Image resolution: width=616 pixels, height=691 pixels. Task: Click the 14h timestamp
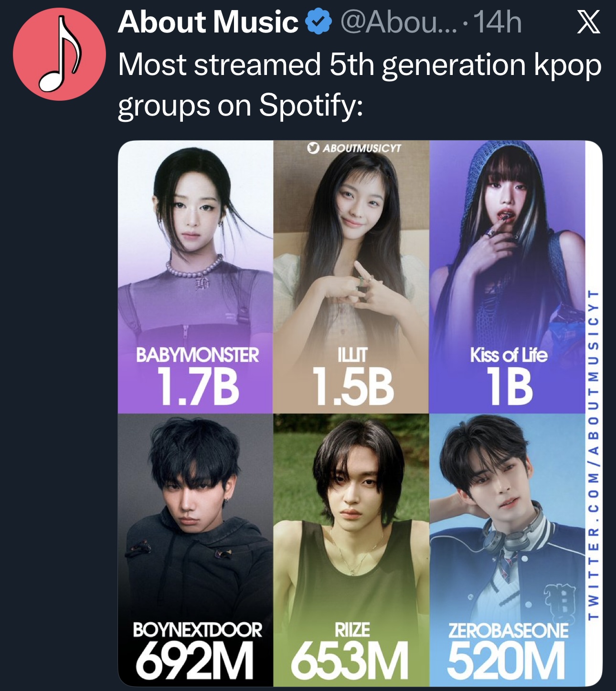tap(499, 22)
